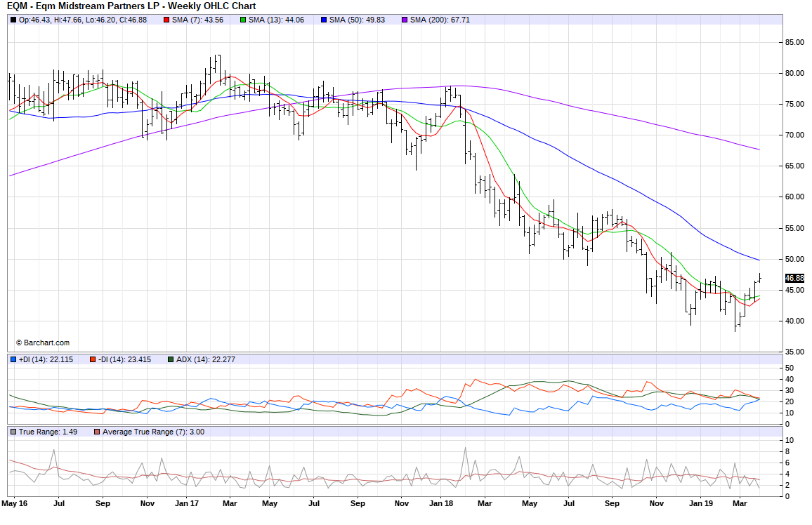Click the 80.00 price axis label

click(795, 74)
